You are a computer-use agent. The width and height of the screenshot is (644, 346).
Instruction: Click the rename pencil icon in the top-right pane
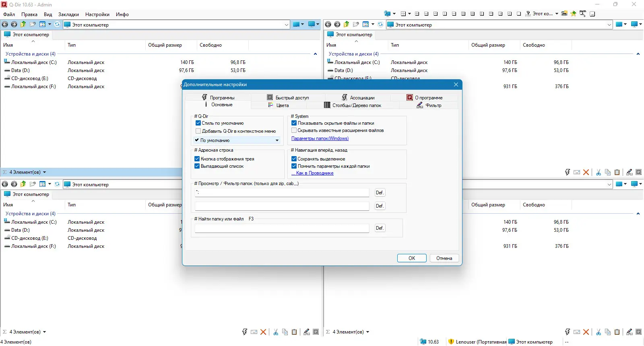point(630,172)
